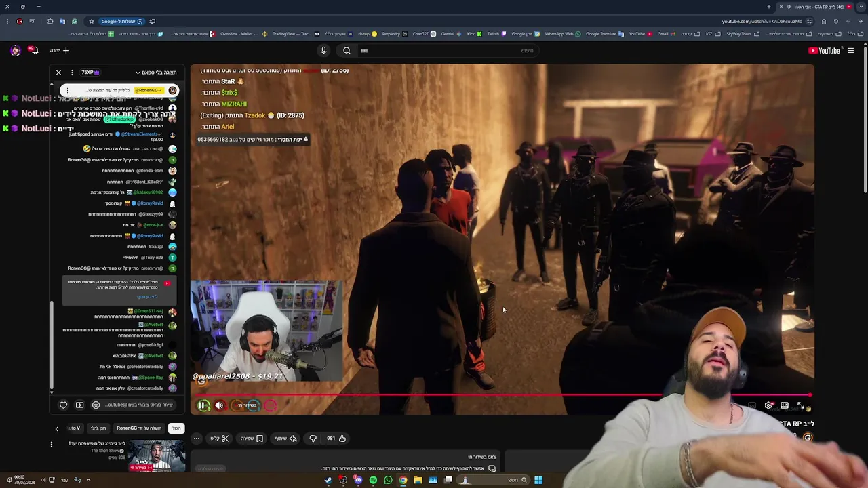
Task: Enter fullscreen mode on video
Action: pos(801,405)
